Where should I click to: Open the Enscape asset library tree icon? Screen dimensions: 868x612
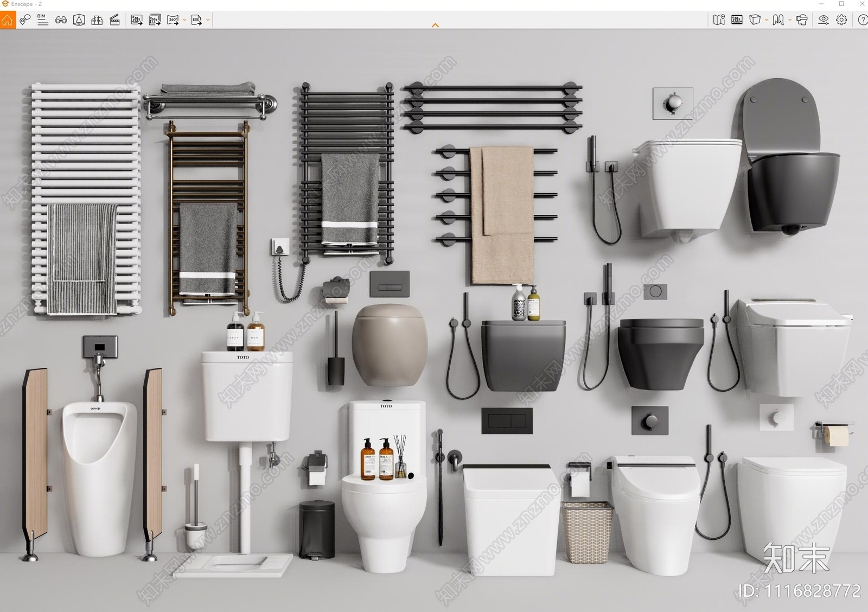pos(79,20)
